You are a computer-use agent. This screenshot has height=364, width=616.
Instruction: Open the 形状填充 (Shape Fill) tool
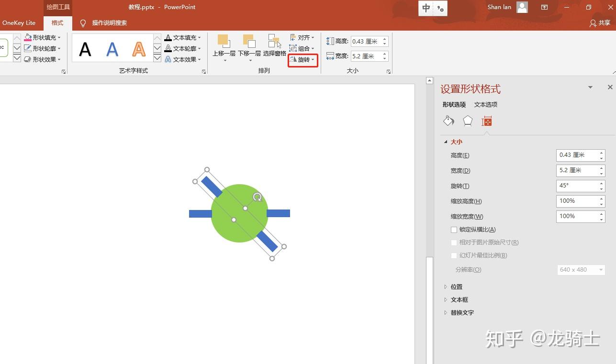[x=42, y=37]
